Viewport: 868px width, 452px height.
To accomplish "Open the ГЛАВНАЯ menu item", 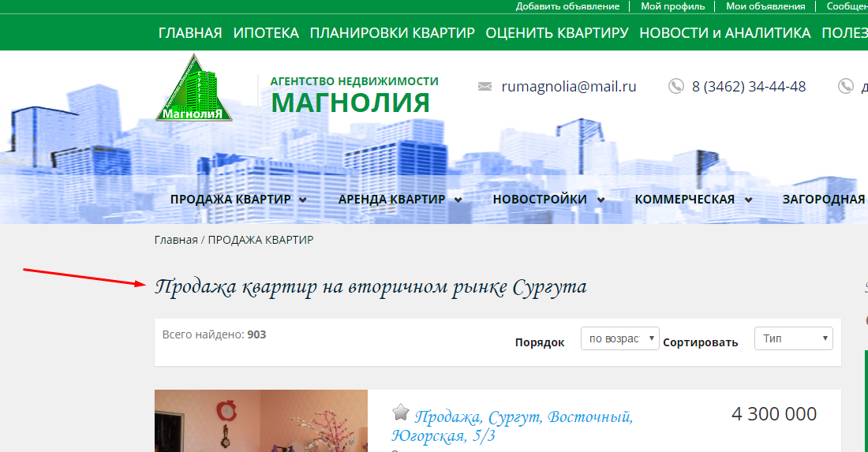I will pos(190,33).
